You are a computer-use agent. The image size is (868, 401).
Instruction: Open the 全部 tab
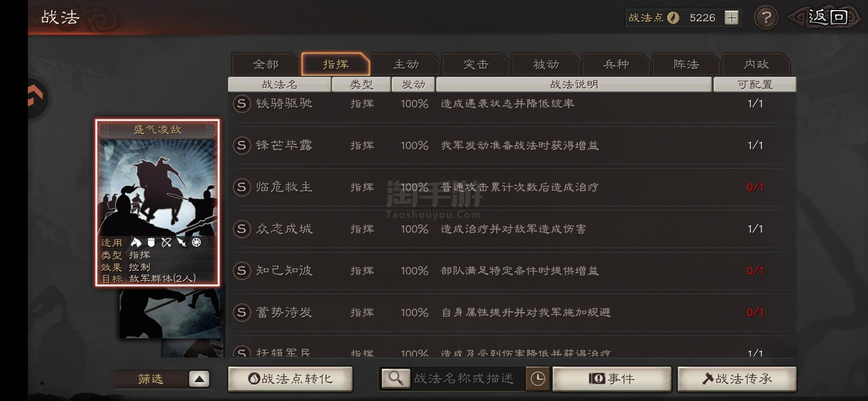coord(266,65)
